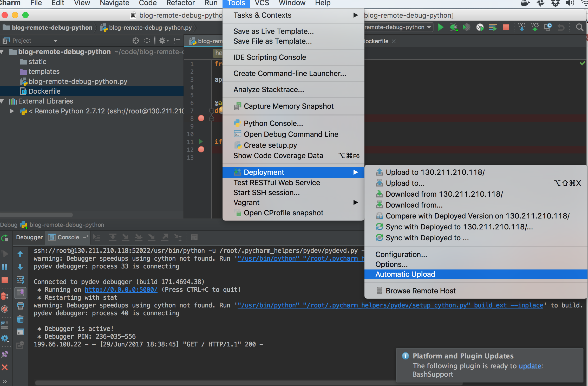Image resolution: width=588 pixels, height=386 pixels.
Task: Choose Upload to 130.211.210.118/
Action: [x=476, y=172]
